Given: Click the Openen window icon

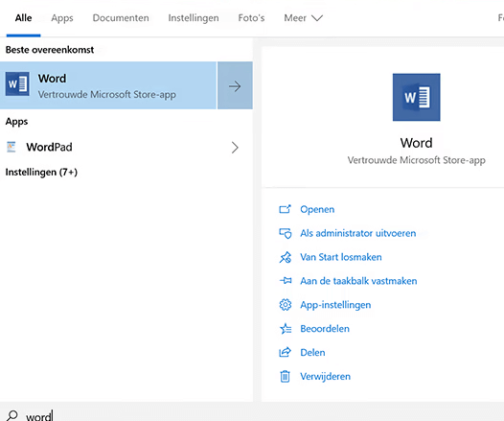Looking at the screenshot, I should click(286, 209).
